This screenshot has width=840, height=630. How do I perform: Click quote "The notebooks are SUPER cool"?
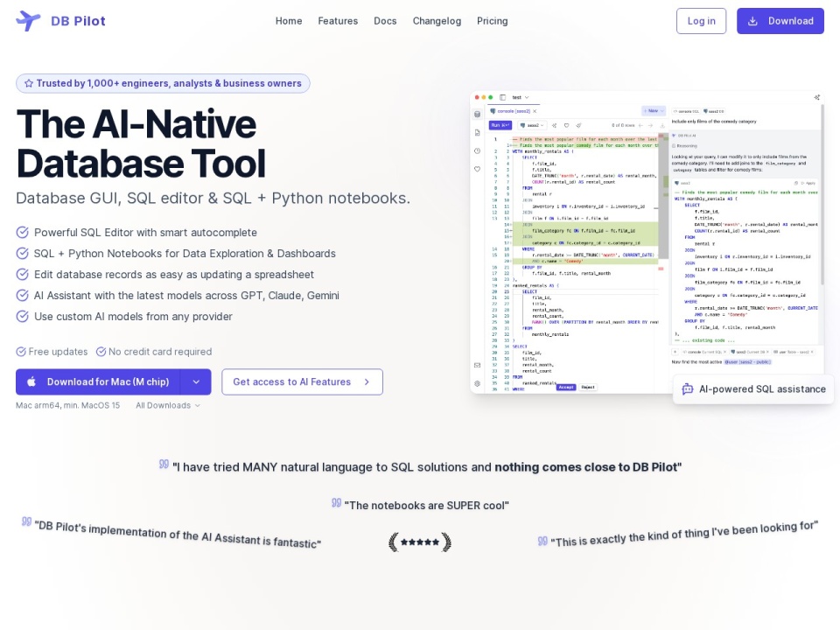click(x=426, y=505)
